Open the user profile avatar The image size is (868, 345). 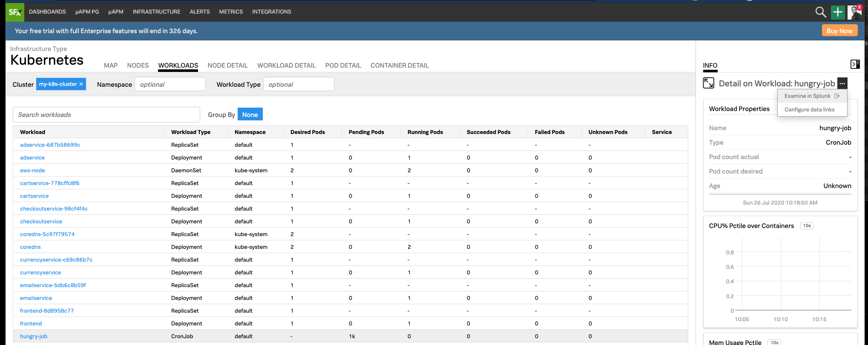pyautogui.click(x=854, y=12)
